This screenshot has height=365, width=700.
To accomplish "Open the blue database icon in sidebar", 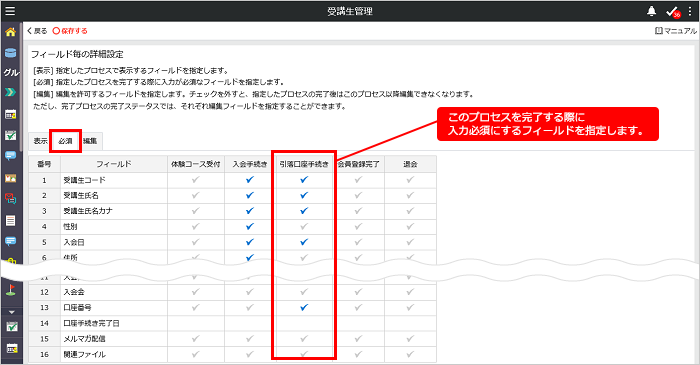I will click(x=10, y=53).
